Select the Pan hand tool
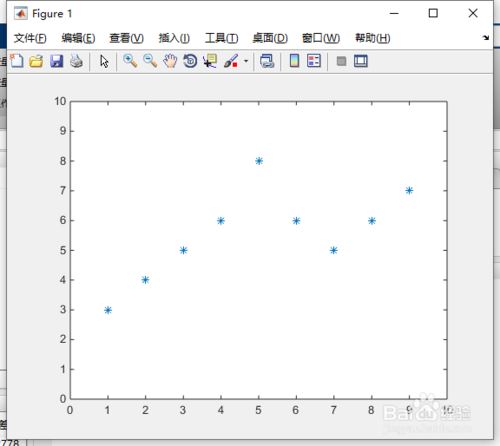 point(170,61)
